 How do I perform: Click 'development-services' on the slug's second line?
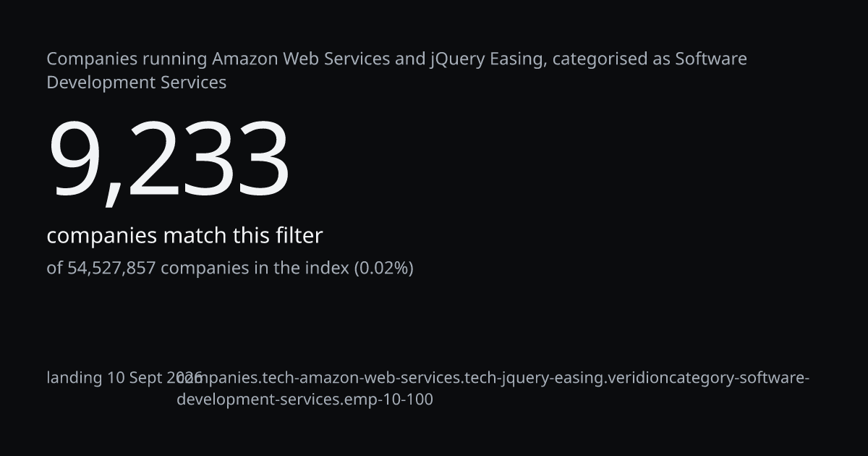(x=258, y=400)
